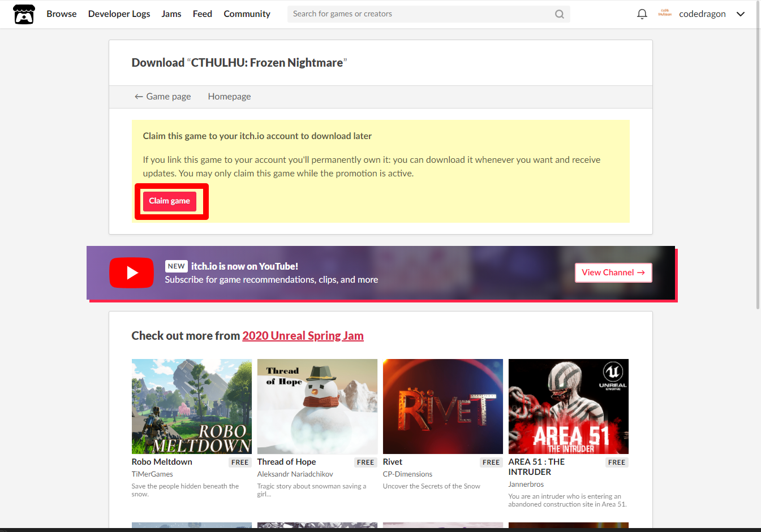This screenshot has height=532, width=761.
Task: Expand the codedragon account dropdown arrow
Action: 741,14
